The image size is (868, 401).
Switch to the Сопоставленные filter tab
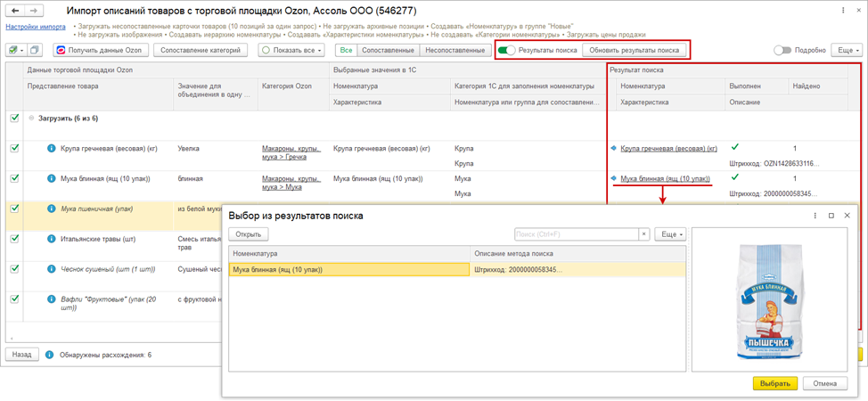point(388,51)
